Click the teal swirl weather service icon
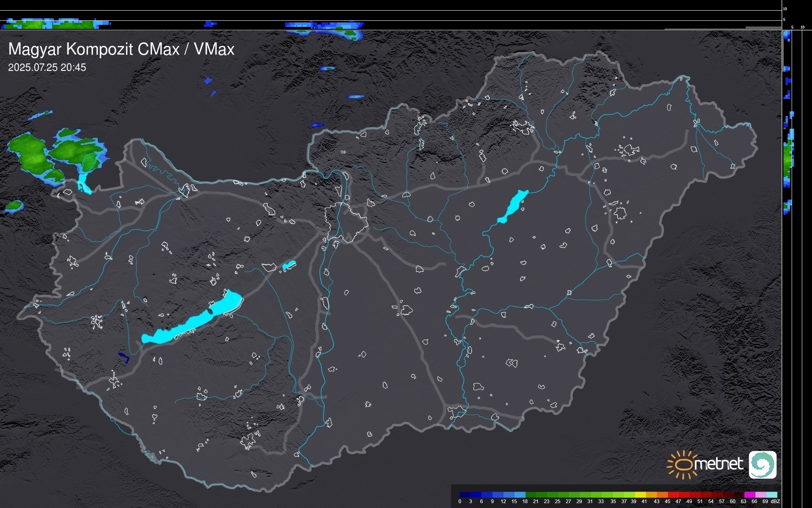 [x=762, y=464]
